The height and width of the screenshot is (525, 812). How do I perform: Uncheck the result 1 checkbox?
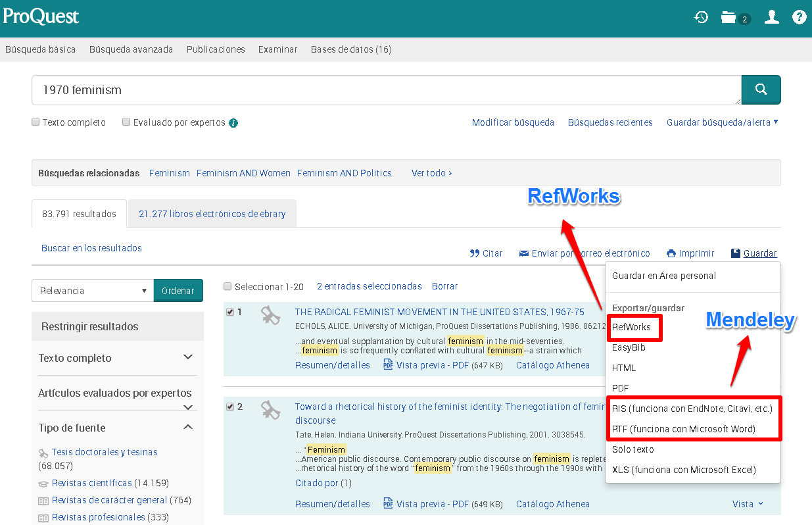click(229, 312)
